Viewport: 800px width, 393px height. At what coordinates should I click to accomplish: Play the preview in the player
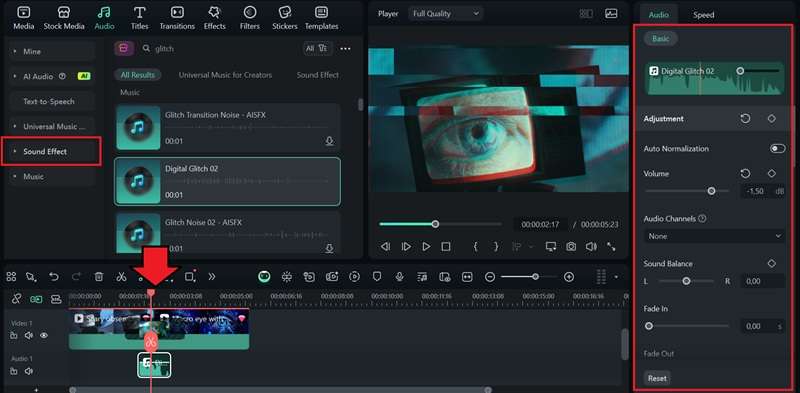(x=426, y=247)
